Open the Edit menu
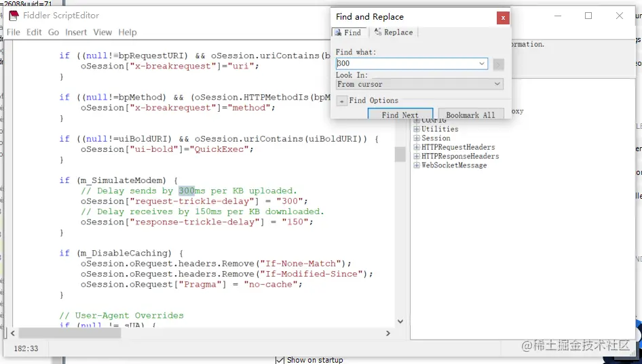The image size is (642, 364). pyautogui.click(x=34, y=33)
